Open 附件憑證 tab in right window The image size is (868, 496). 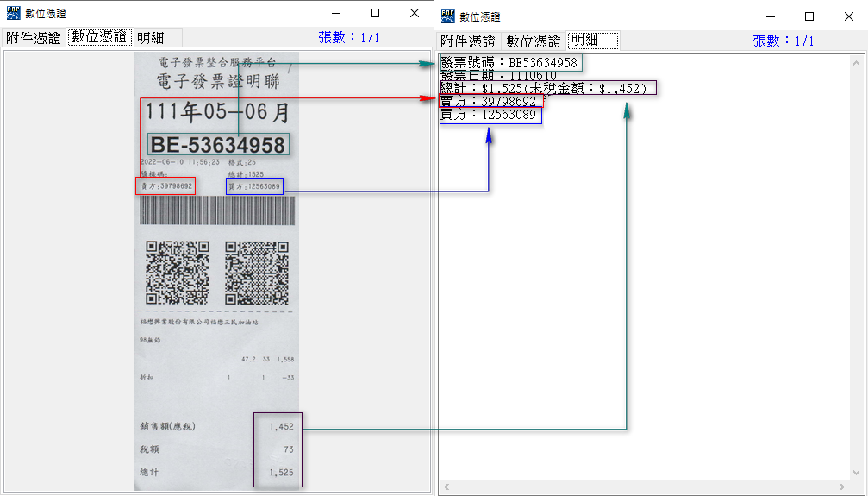tap(468, 41)
